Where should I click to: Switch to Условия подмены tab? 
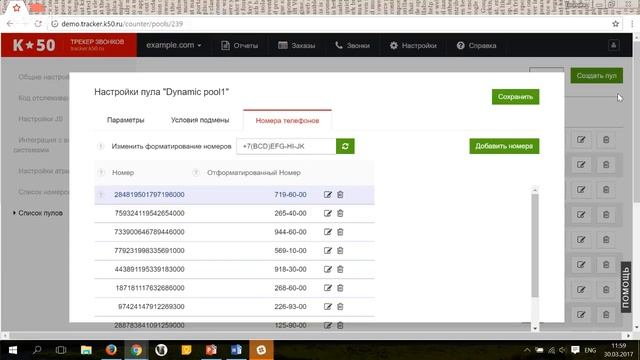200,120
